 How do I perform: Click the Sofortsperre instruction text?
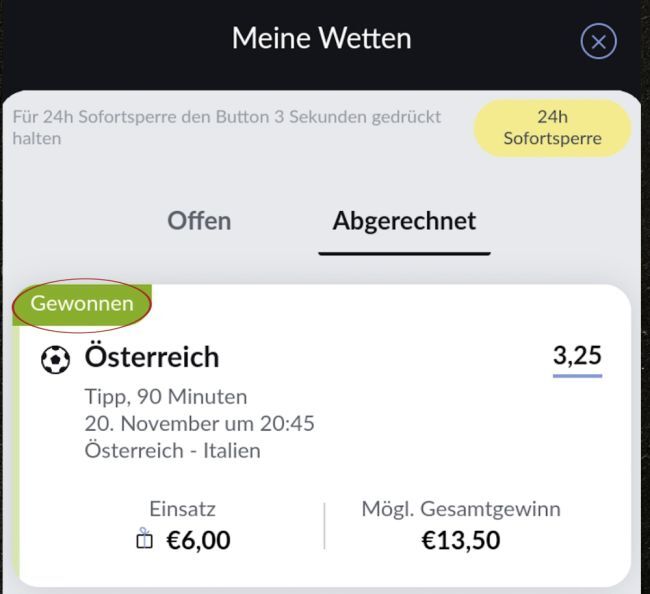click(x=227, y=127)
